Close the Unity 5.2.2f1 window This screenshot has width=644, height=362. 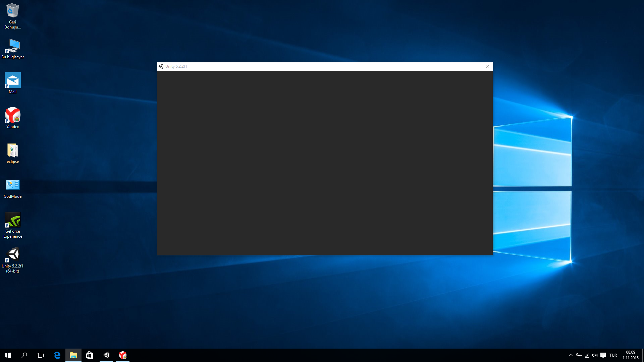(488, 66)
